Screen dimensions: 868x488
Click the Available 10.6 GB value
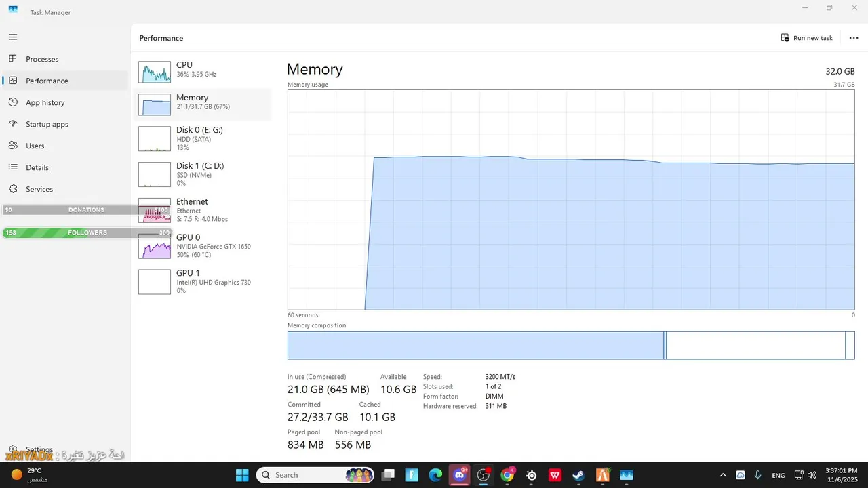[398, 390]
